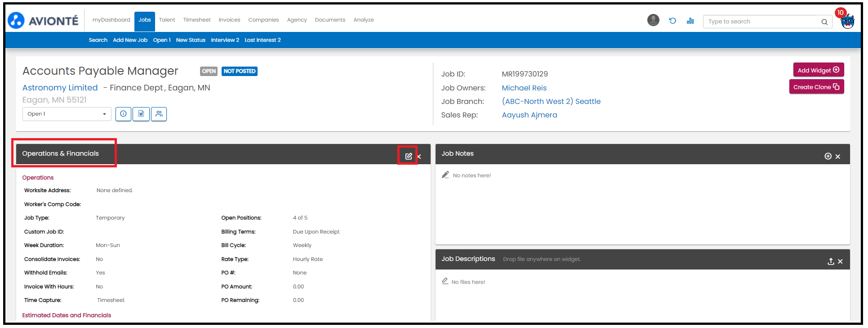Open the Companies tab

tap(263, 20)
